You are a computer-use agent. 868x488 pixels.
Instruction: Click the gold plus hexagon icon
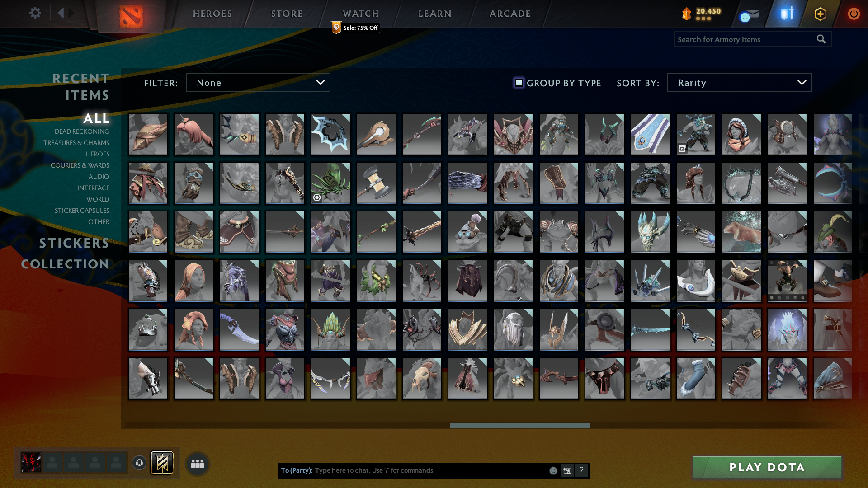[x=820, y=14]
